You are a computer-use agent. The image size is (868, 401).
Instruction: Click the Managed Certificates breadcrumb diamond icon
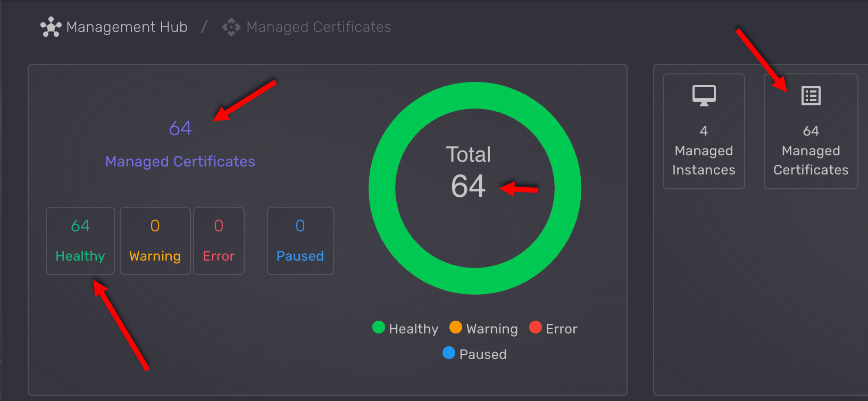tap(231, 27)
